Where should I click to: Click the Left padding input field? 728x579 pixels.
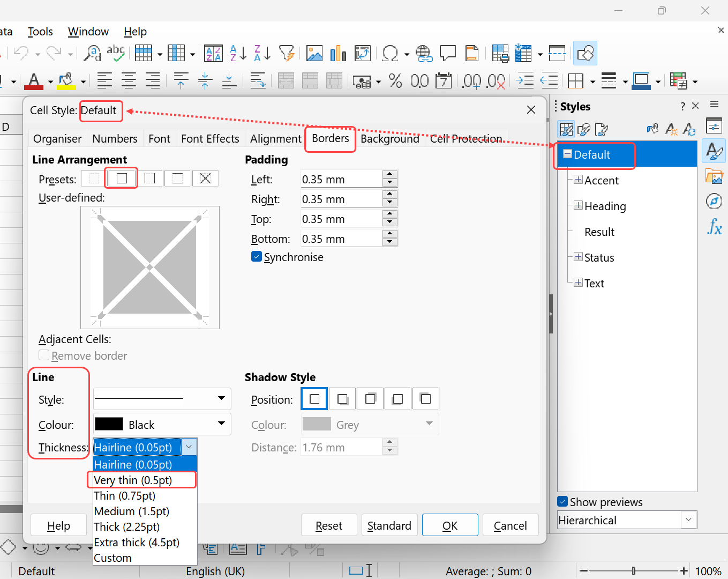click(342, 179)
